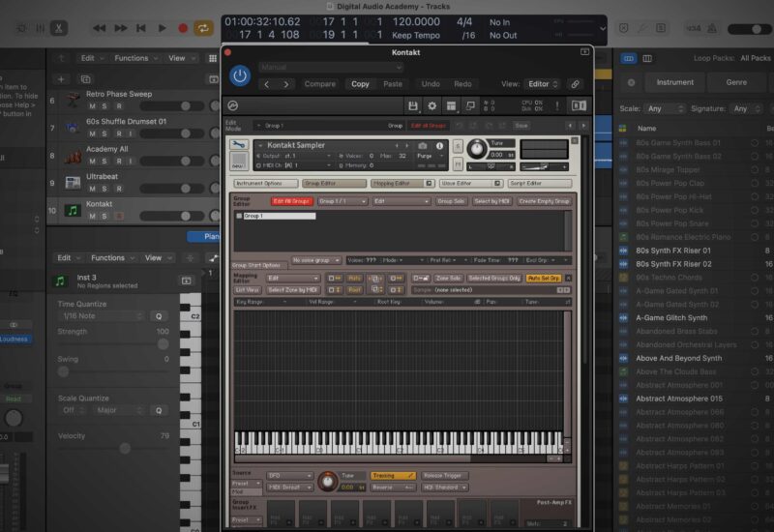Click the add track plus icon

(61, 79)
